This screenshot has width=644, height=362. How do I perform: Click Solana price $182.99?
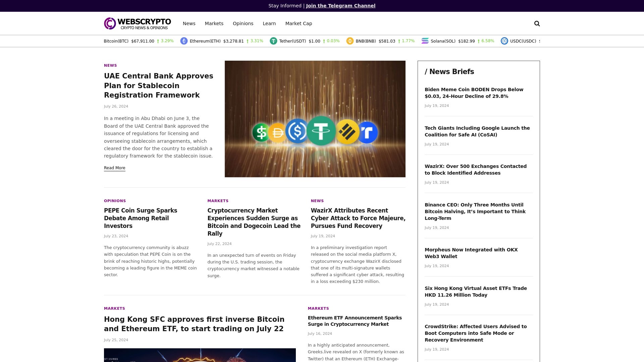pyautogui.click(x=467, y=41)
